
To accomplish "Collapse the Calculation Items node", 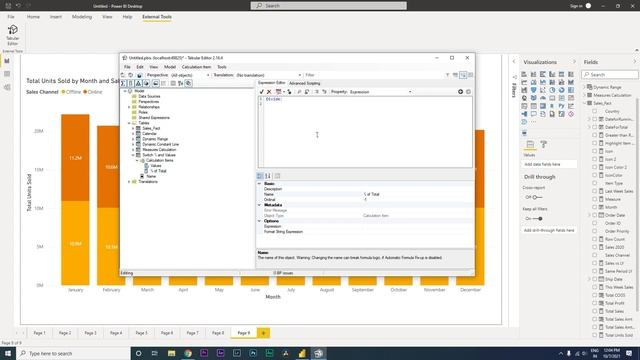I will [x=137, y=160].
